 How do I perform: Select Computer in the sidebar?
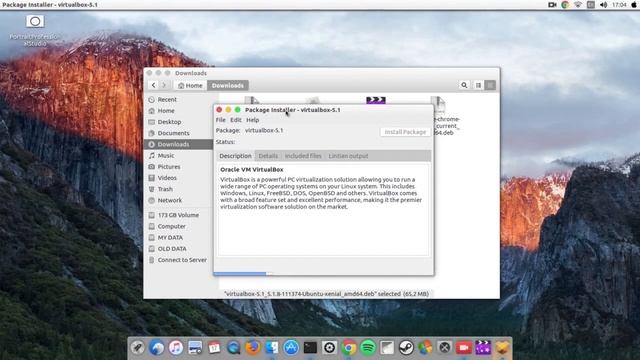pyautogui.click(x=178, y=226)
